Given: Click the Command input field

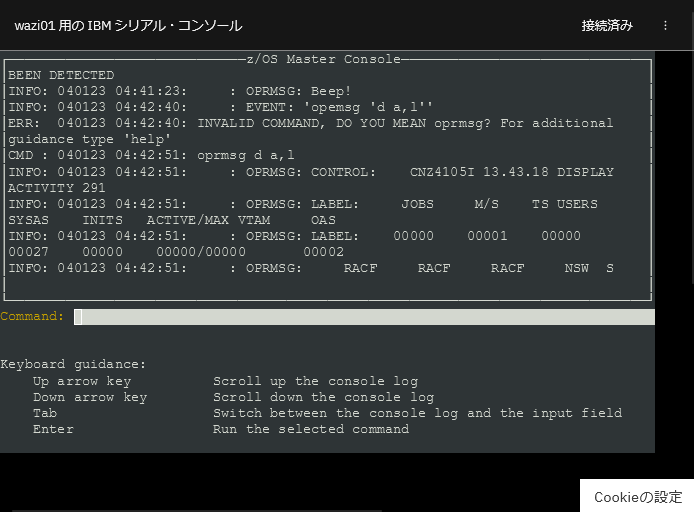Looking at the screenshot, I should click(x=364, y=317).
